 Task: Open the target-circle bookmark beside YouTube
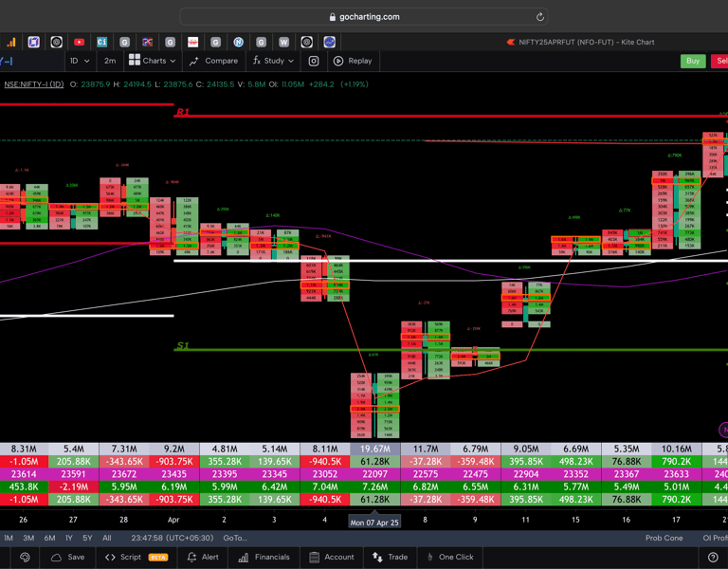[57, 43]
